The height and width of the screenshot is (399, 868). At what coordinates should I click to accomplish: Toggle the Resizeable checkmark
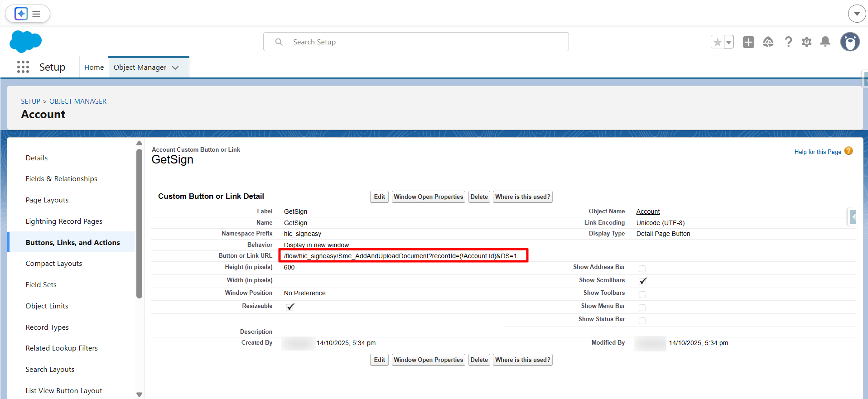(x=290, y=307)
